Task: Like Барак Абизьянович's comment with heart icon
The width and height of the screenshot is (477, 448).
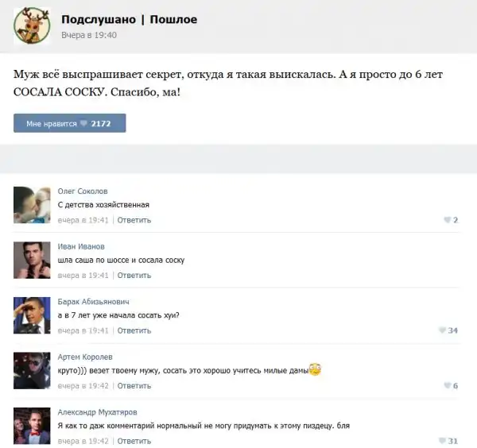Action: 442,330
